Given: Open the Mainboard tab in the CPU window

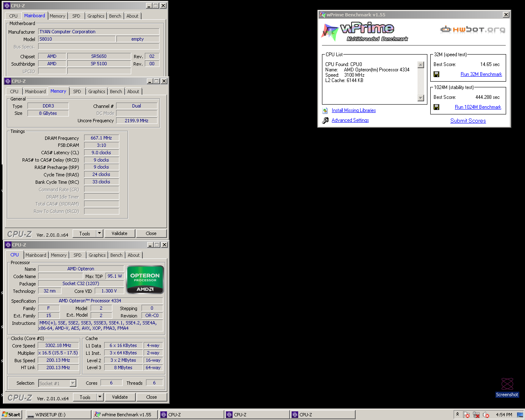Looking at the screenshot, I should 36,255.
